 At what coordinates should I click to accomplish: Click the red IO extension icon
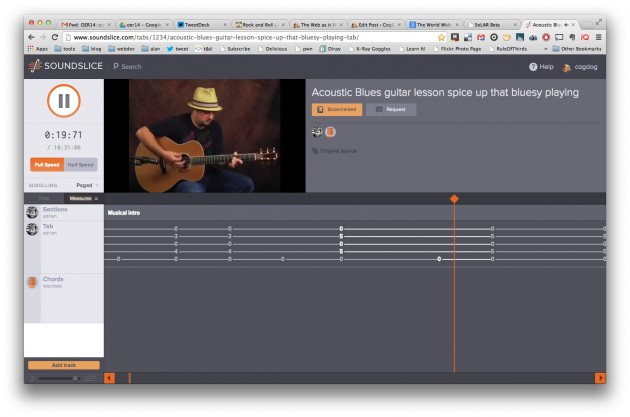585,37
